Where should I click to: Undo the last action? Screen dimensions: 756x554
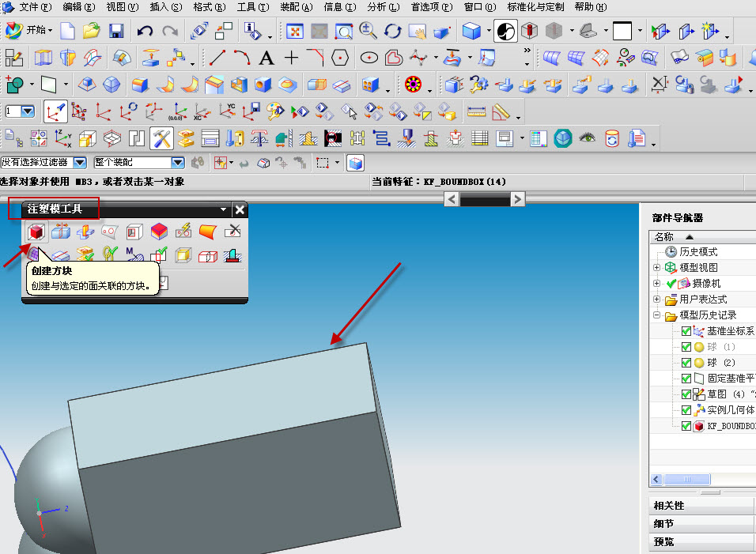click(x=145, y=32)
